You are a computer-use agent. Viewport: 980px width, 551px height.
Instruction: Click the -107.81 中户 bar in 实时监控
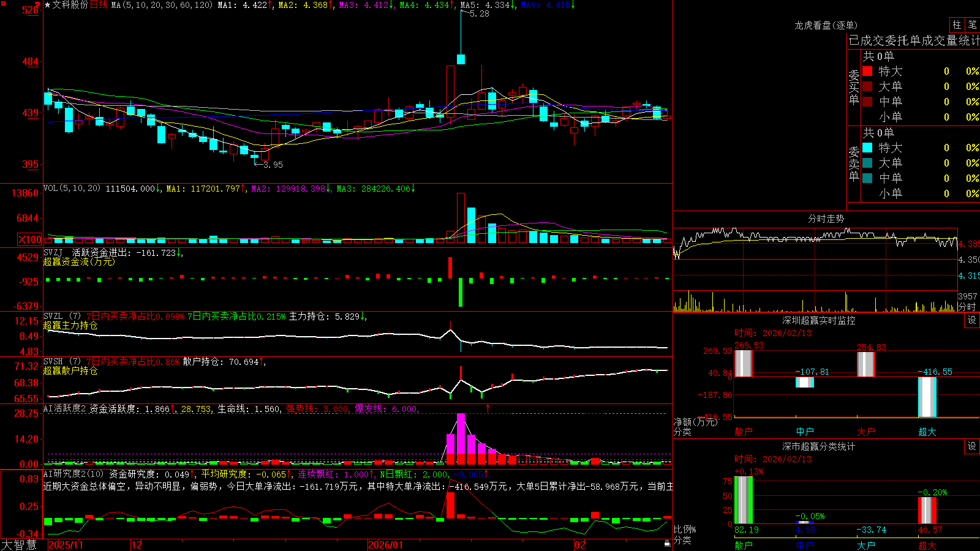805,383
